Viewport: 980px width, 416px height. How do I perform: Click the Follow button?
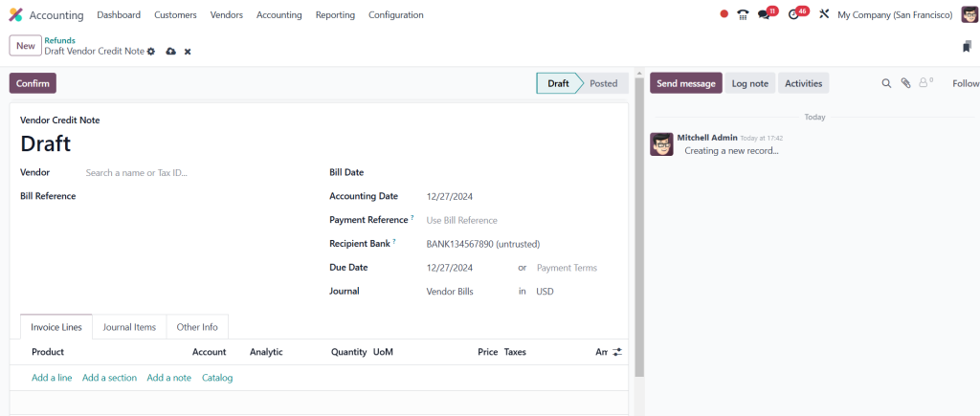tap(965, 83)
